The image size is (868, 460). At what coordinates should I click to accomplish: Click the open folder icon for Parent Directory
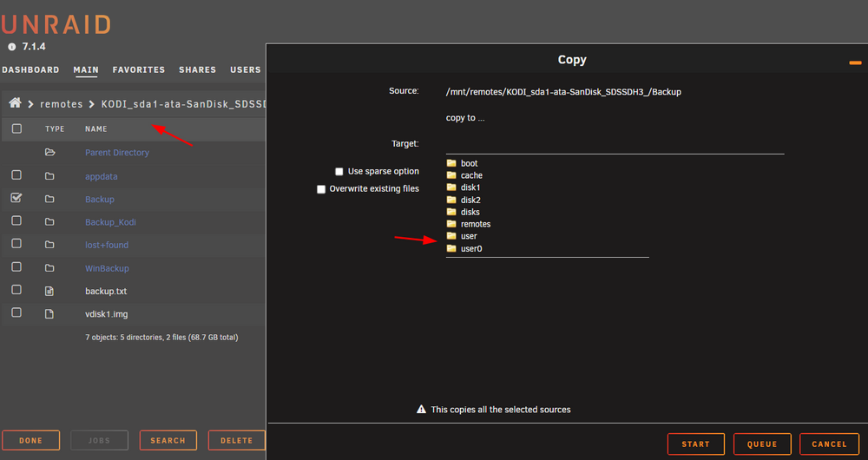pos(49,152)
